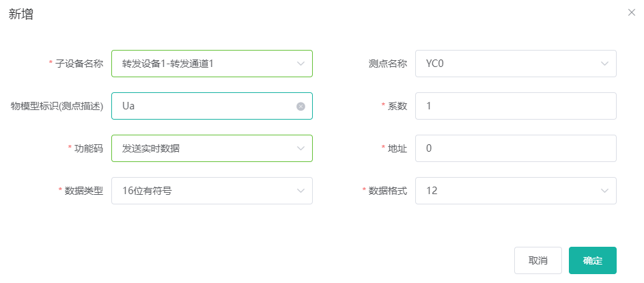Viewport: 644px width, 283px height.
Task: Clear the Ua text with the clear icon
Action: (300, 107)
